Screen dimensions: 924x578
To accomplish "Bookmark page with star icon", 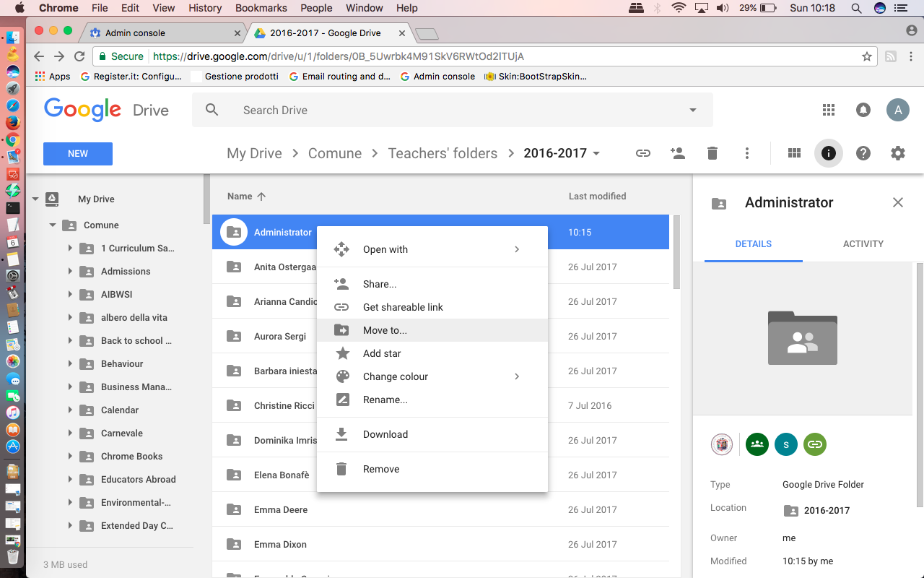I will (867, 56).
